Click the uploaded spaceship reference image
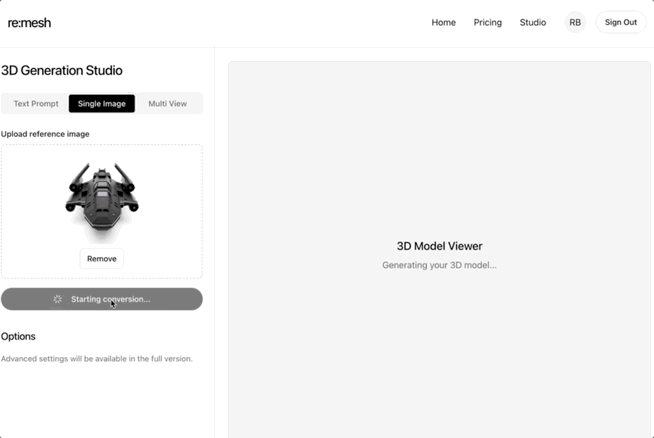 coord(102,202)
